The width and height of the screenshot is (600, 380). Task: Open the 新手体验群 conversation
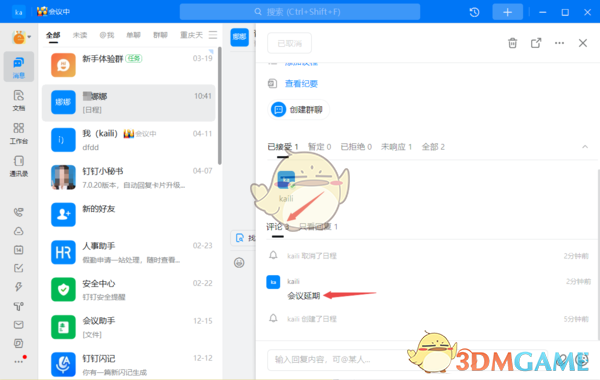129,65
